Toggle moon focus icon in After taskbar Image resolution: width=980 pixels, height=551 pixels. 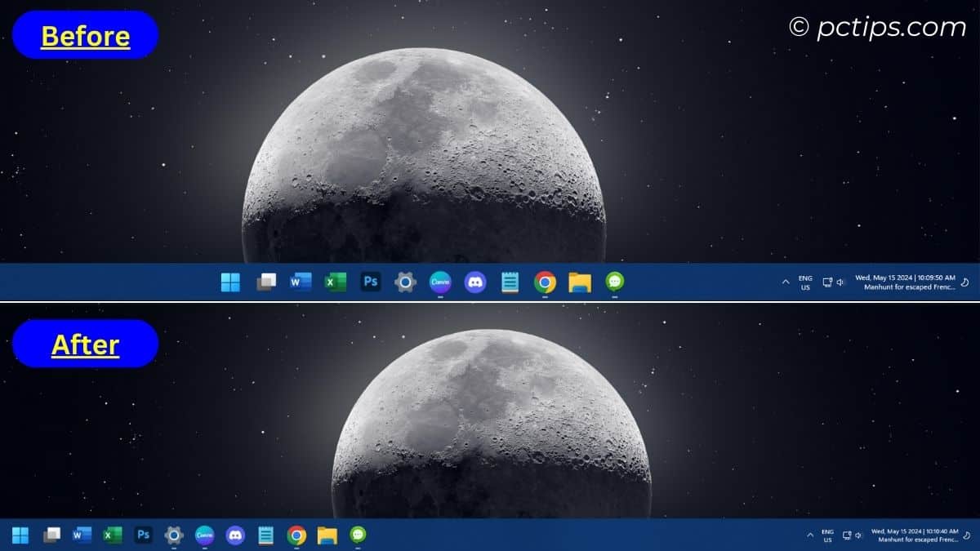point(965,535)
